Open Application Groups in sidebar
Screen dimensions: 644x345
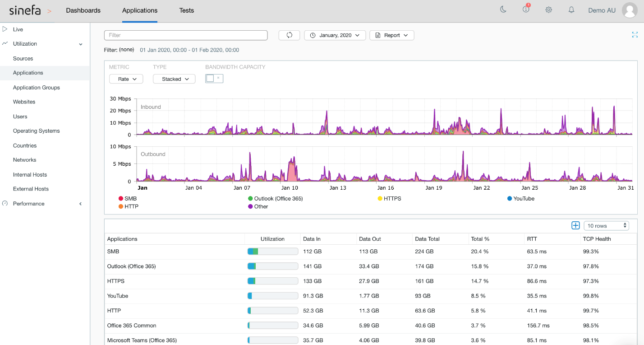tap(37, 88)
